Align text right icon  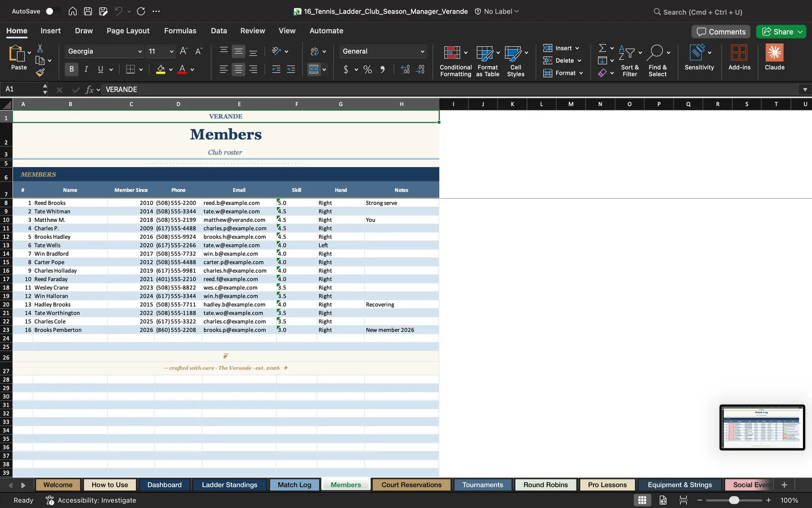click(253, 69)
